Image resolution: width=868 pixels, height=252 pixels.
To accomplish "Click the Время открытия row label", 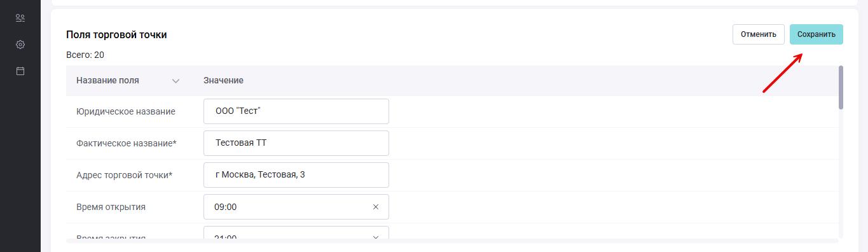I will 111,207.
